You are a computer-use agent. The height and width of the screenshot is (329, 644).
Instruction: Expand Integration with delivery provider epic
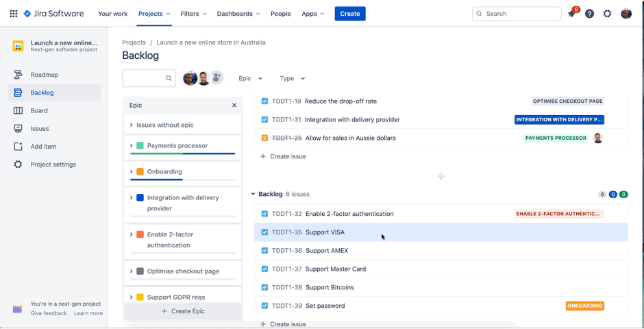(131, 197)
